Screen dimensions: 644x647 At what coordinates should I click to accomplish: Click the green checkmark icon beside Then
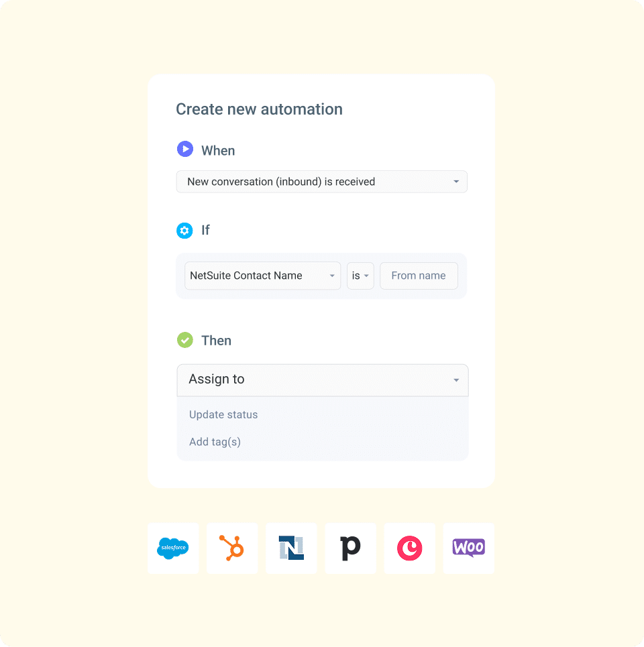pyautogui.click(x=184, y=340)
